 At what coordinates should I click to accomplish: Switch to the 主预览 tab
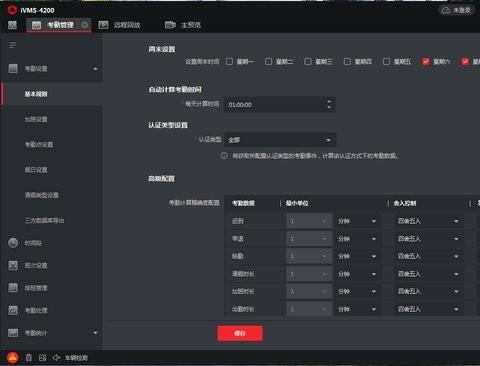(x=191, y=25)
